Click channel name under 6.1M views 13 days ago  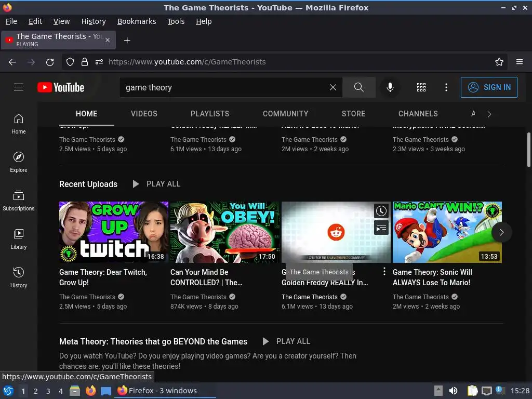click(x=310, y=297)
